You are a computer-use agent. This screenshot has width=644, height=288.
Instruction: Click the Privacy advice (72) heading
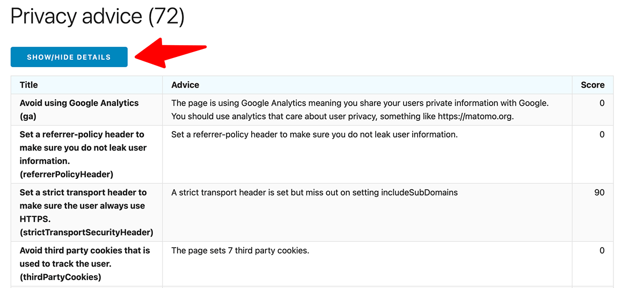(x=97, y=17)
